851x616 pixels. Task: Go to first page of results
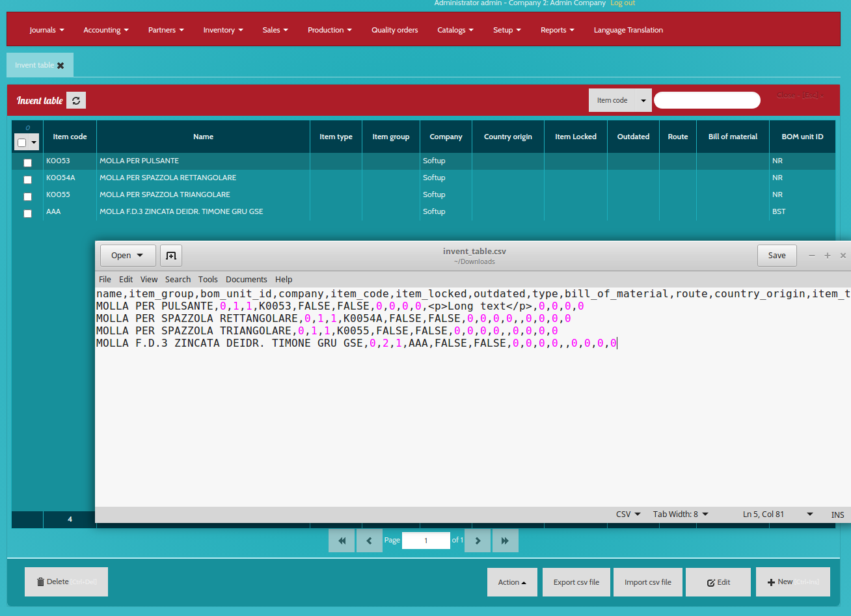(x=342, y=541)
